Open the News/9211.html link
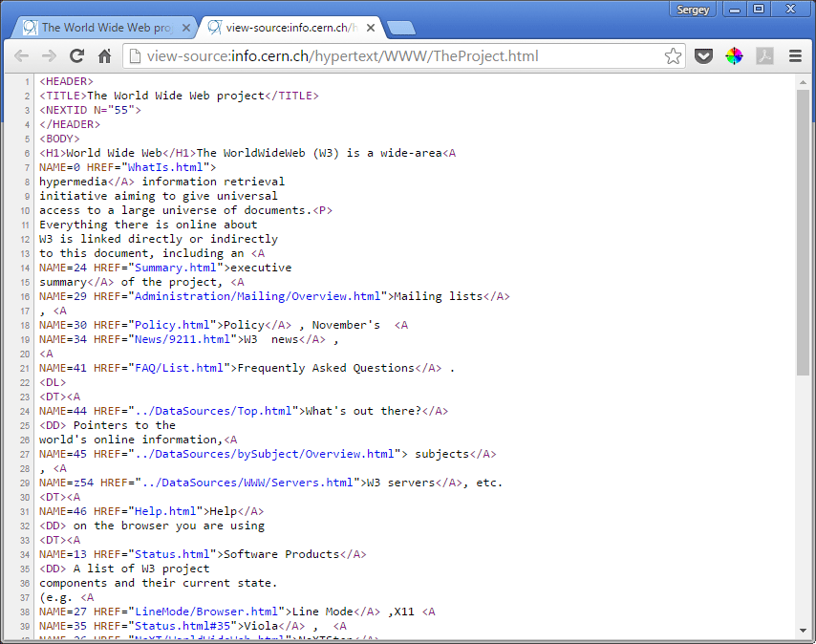 [183, 339]
